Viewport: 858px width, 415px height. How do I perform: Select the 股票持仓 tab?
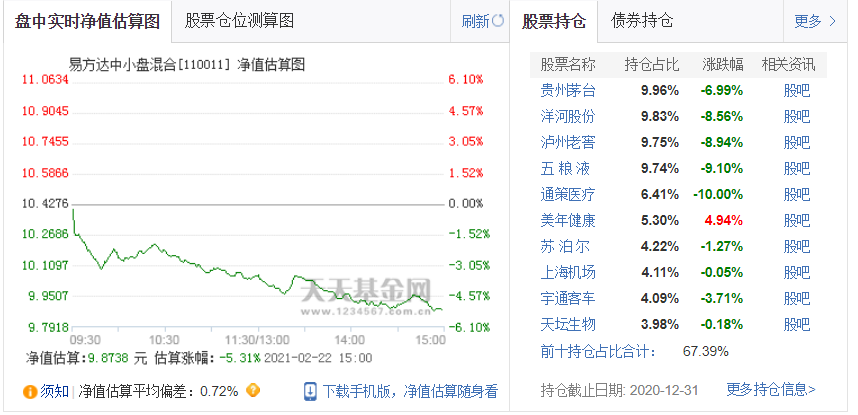tap(554, 21)
